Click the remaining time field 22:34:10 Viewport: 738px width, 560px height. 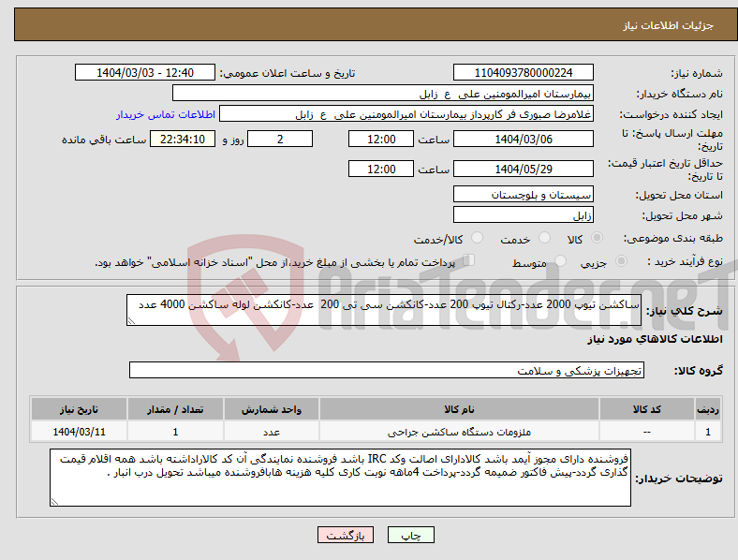pyautogui.click(x=183, y=139)
